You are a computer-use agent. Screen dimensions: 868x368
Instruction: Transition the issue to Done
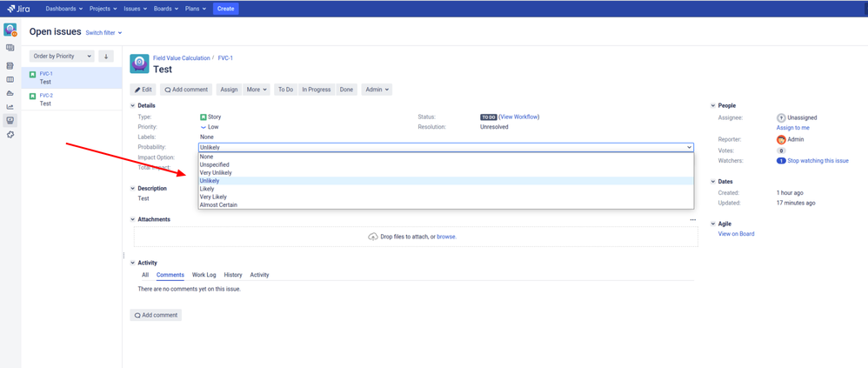point(346,90)
